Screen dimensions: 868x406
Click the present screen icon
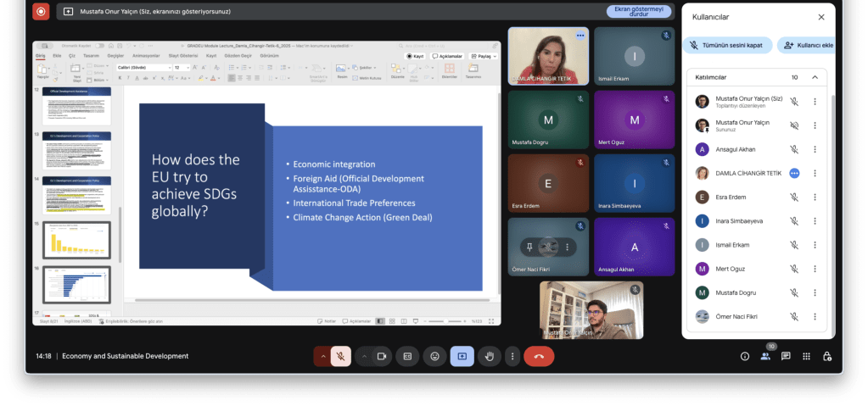pos(462,356)
